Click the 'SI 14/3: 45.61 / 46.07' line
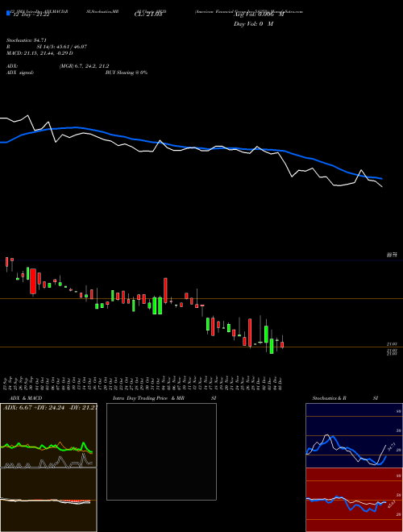Screen dimensions: 403x532 [62, 47]
